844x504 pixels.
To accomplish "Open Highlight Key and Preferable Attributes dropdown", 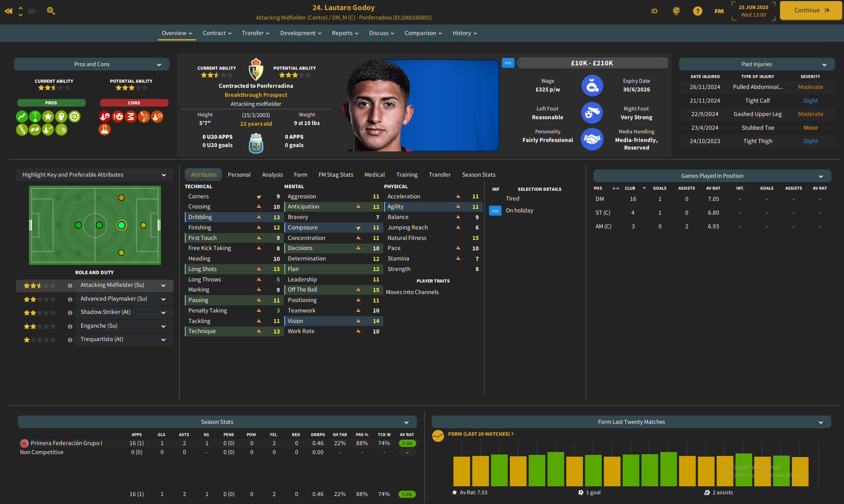I will tap(163, 175).
